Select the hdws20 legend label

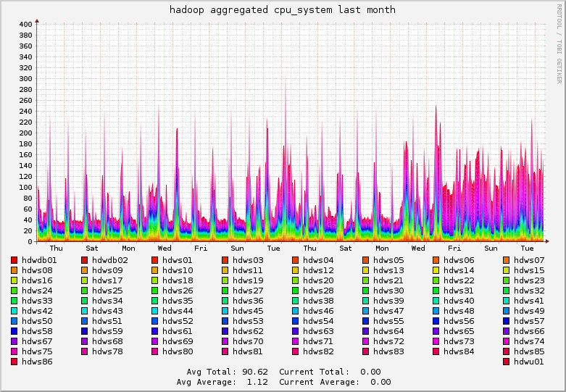click(x=318, y=280)
